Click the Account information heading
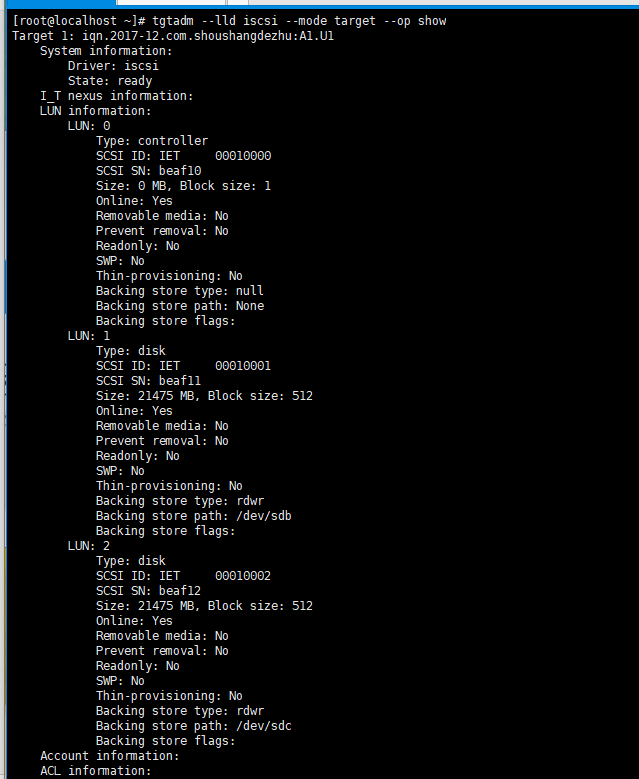639x779 pixels. pyautogui.click(x=110, y=756)
